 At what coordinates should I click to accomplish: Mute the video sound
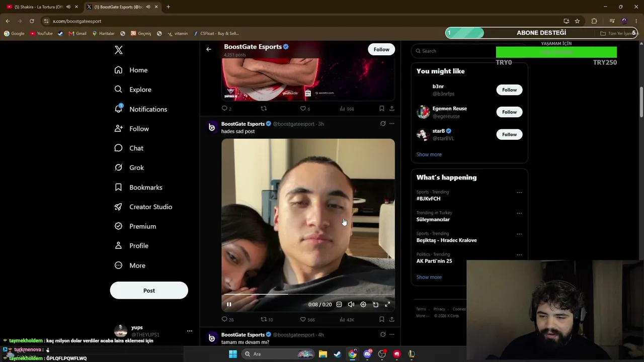351,304
